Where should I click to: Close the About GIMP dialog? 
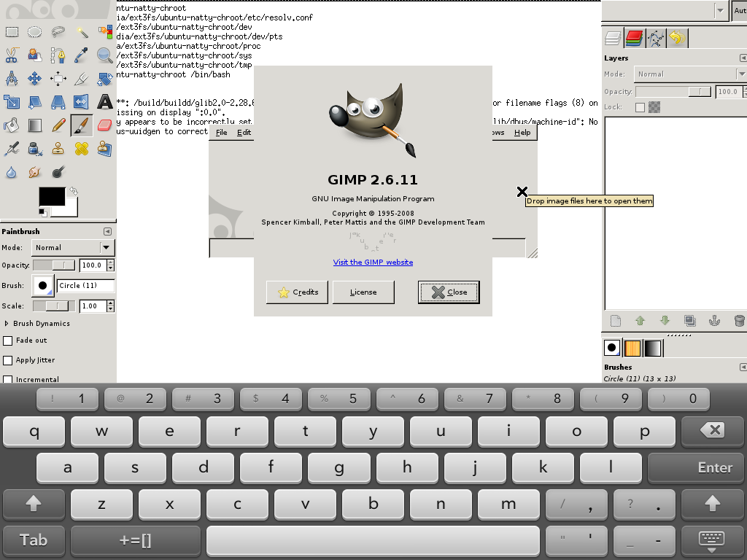449,292
